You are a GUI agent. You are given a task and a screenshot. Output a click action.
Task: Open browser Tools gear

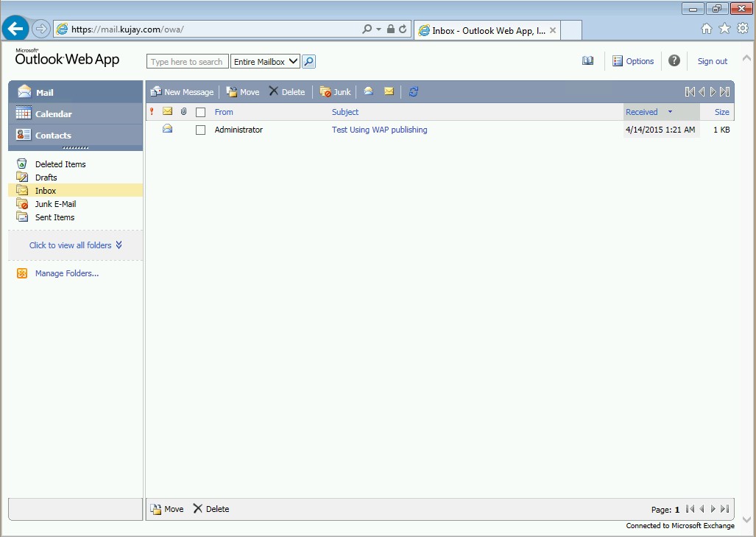coord(743,29)
